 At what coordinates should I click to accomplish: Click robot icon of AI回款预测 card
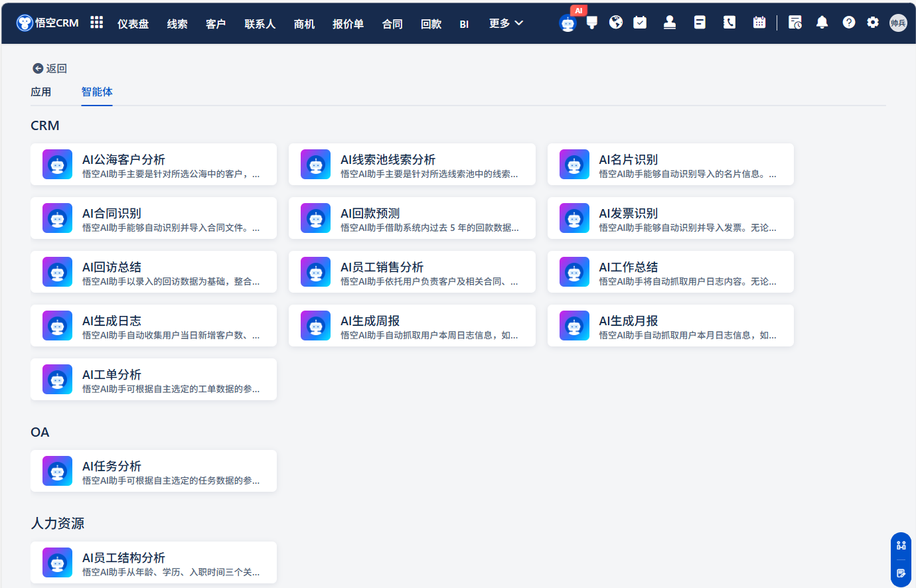click(316, 218)
